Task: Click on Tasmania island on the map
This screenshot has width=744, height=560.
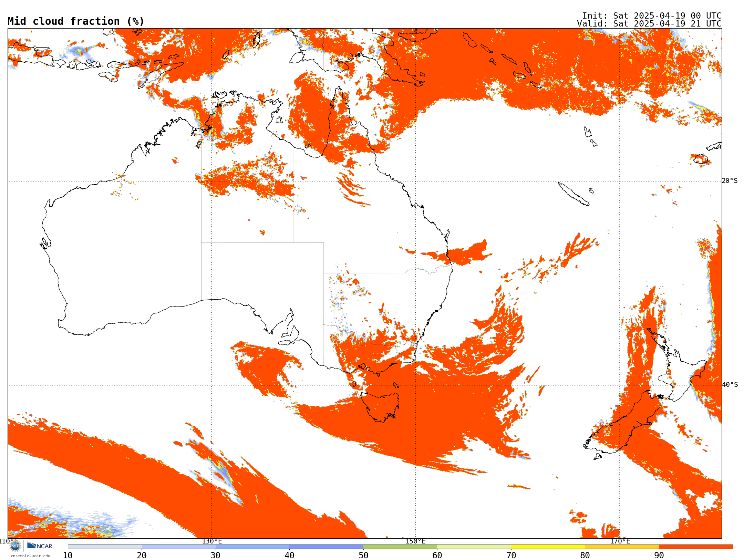Action: tap(381, 406)
